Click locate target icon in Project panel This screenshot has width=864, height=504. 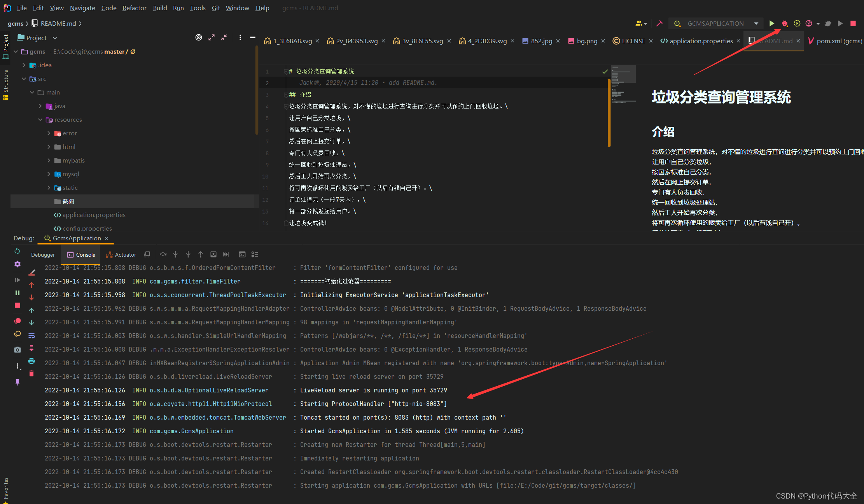199,37
